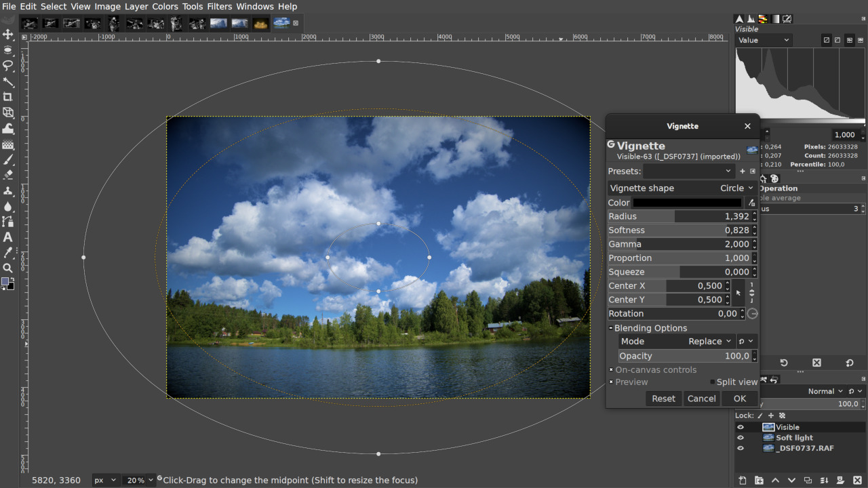Open the Value channel dropdown
The image size is (868, 488).
click(764, 40)
